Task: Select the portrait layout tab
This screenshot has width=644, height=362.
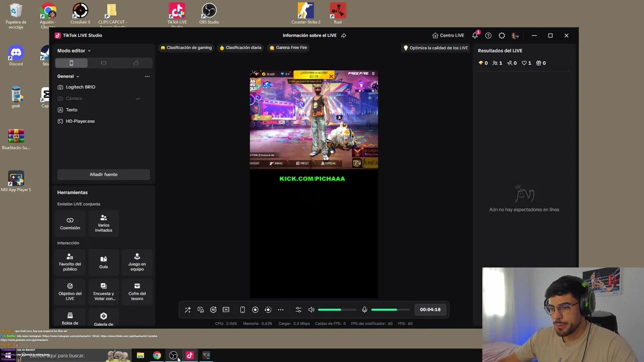Action: coord(71,63)
